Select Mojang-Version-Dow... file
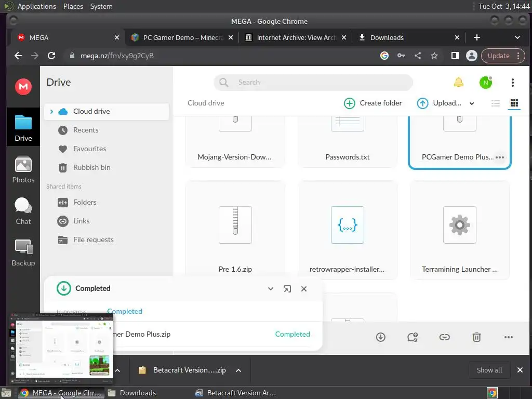 pyautogui.click(x=235, y=142)
